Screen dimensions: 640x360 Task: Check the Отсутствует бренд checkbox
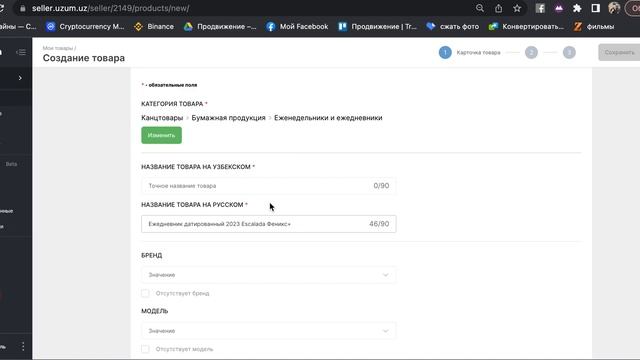[x=145, y=293]
